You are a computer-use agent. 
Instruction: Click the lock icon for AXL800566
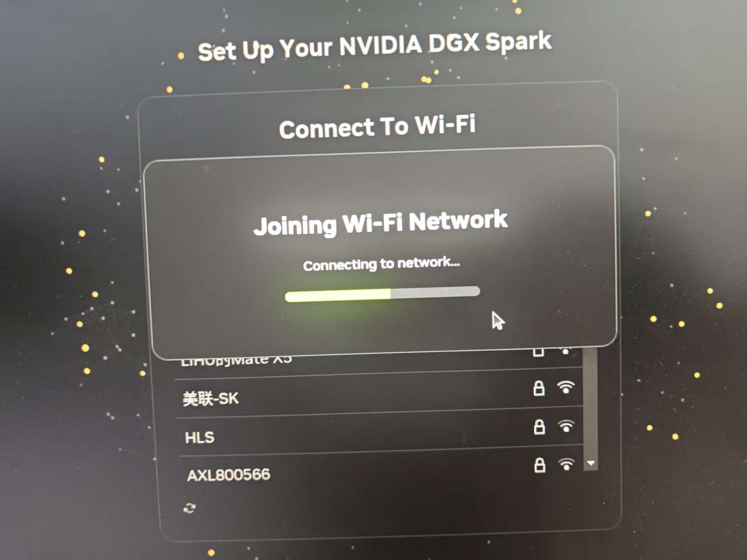(539, 465)
